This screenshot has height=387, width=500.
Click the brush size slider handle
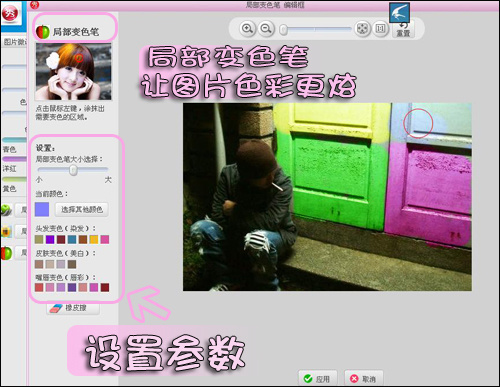(73, 170)
